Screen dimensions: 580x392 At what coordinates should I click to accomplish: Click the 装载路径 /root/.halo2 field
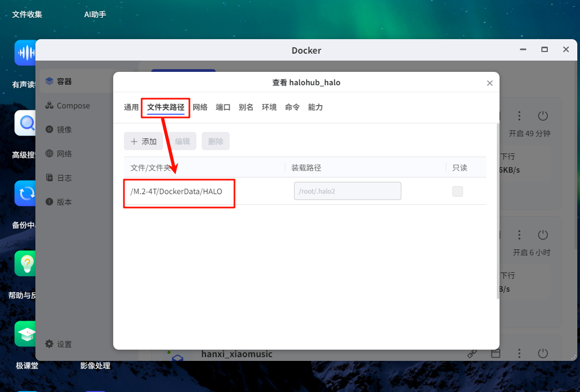click(347, 191)
